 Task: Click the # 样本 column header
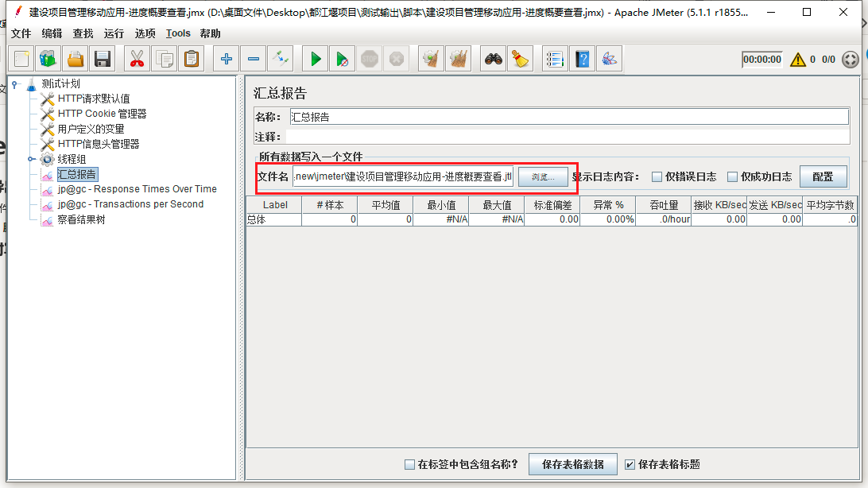point(330,205)
